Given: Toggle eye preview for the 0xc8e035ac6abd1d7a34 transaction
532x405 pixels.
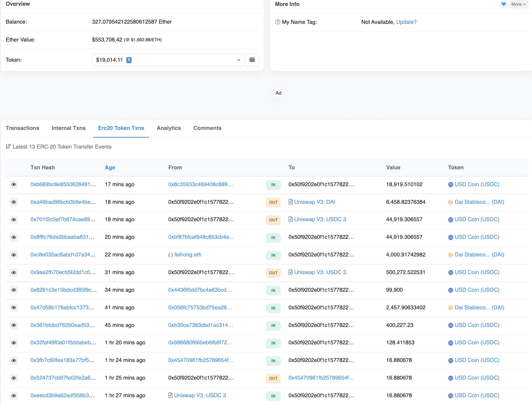Looking at the screenshot, I should coord(14,255).
